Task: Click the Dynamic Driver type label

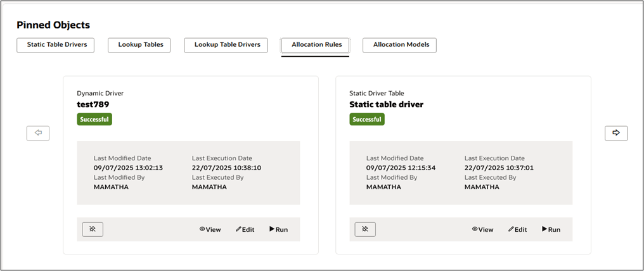Action: [x=100, y=94]
